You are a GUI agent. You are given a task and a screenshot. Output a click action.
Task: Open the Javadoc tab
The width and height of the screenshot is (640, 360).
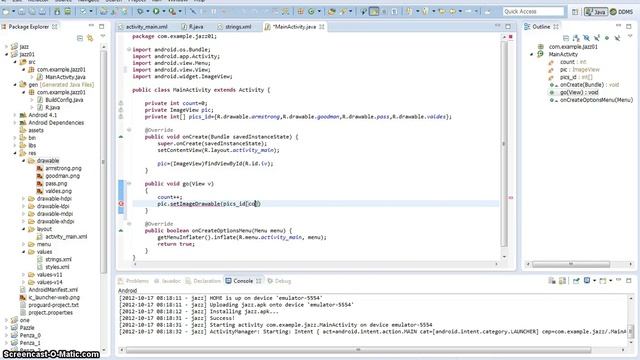(x=167, y=281)
